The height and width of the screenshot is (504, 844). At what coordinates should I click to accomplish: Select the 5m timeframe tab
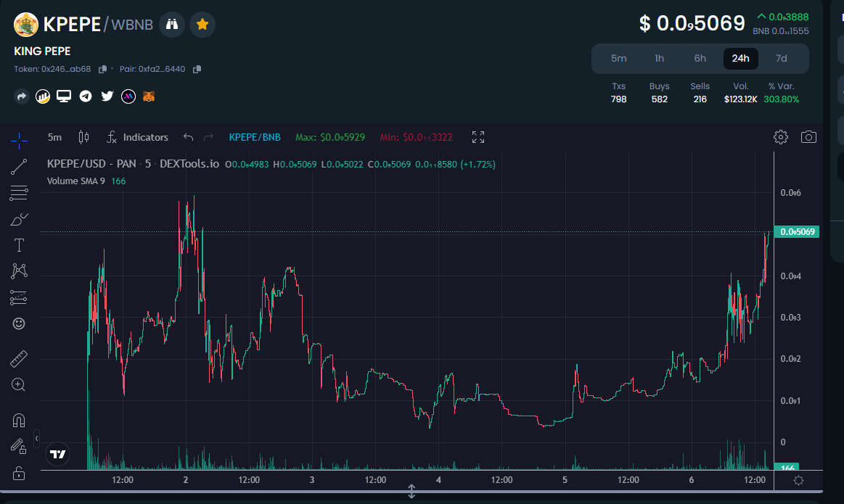[x=618, y=58]
